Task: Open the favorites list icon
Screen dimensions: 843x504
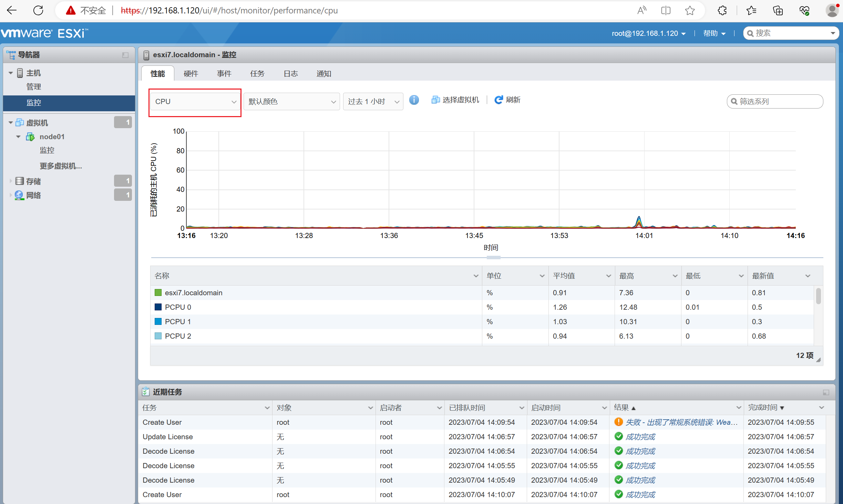Action: tap(751, 10)
